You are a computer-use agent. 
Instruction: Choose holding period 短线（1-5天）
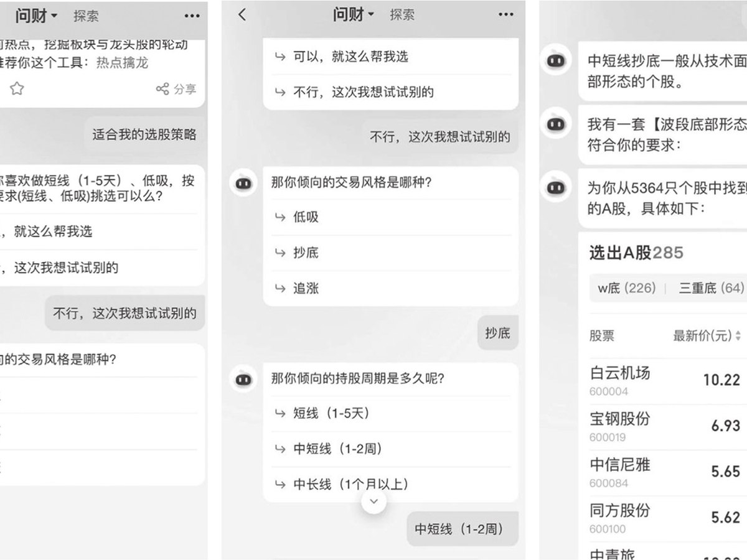click(391, 413)
